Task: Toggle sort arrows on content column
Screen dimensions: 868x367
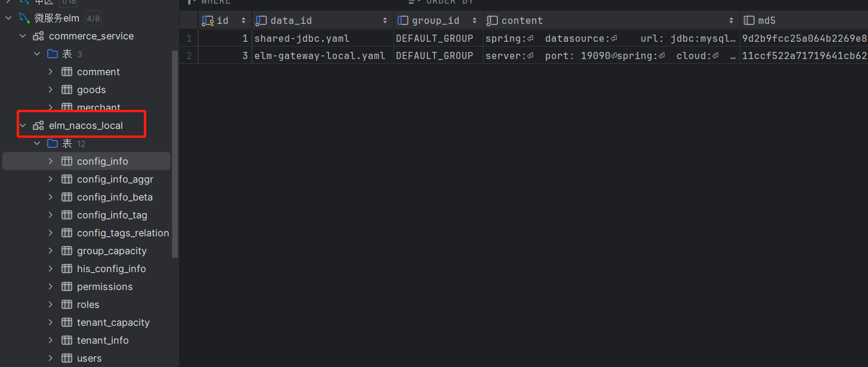Action: click(x=731, y=20)
